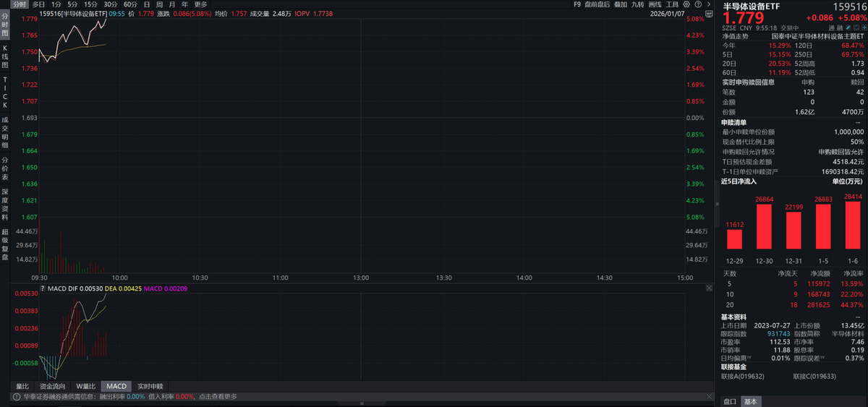This screenshot has height=407, width=868.
Task: Expand 基本资料 section via ellipsis
Action: (858, 315)
